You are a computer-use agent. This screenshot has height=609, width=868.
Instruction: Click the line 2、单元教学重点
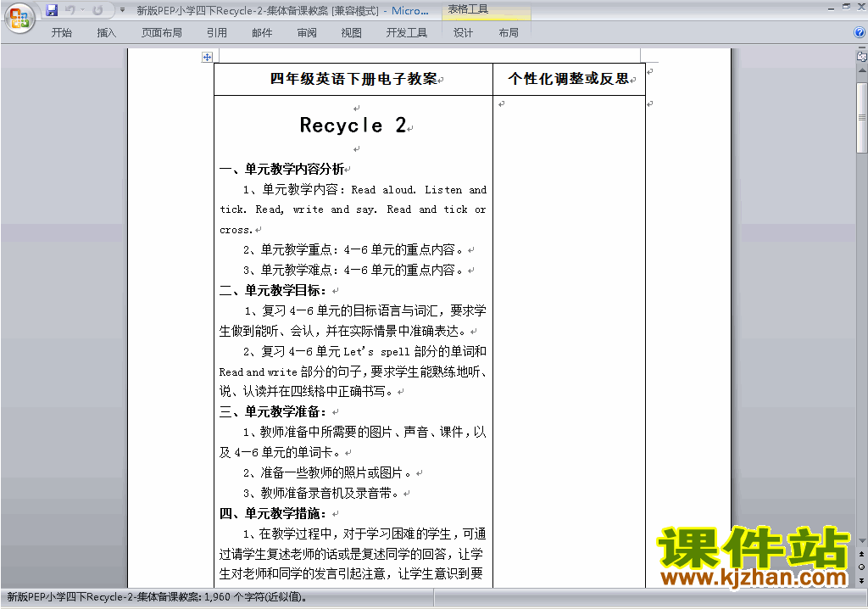(353, 250)
